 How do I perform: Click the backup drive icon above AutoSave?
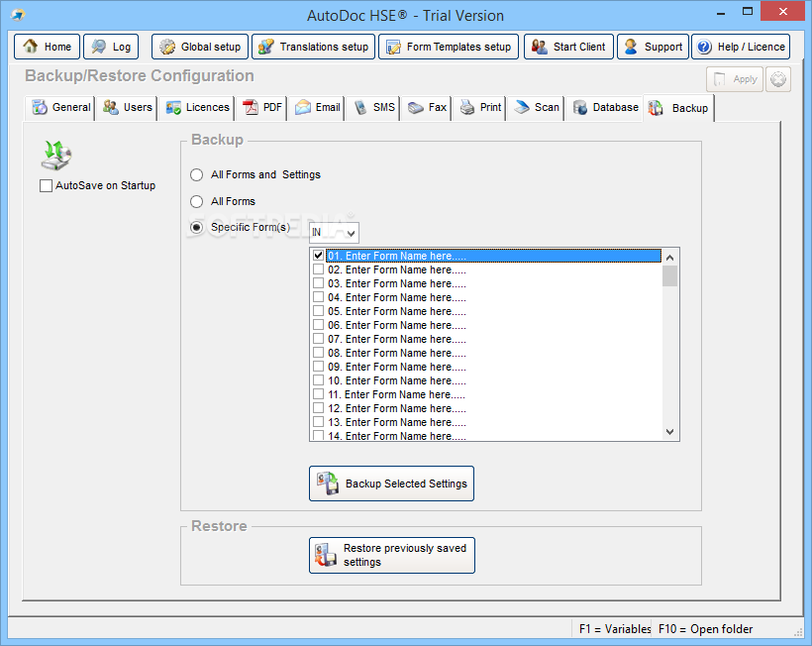pyautogui.click(x=55, y=156)
